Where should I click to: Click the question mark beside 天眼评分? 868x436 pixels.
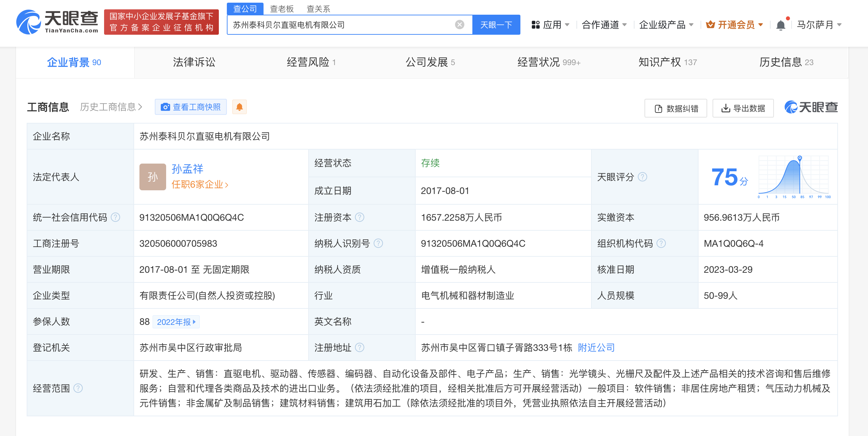point(643,177)
